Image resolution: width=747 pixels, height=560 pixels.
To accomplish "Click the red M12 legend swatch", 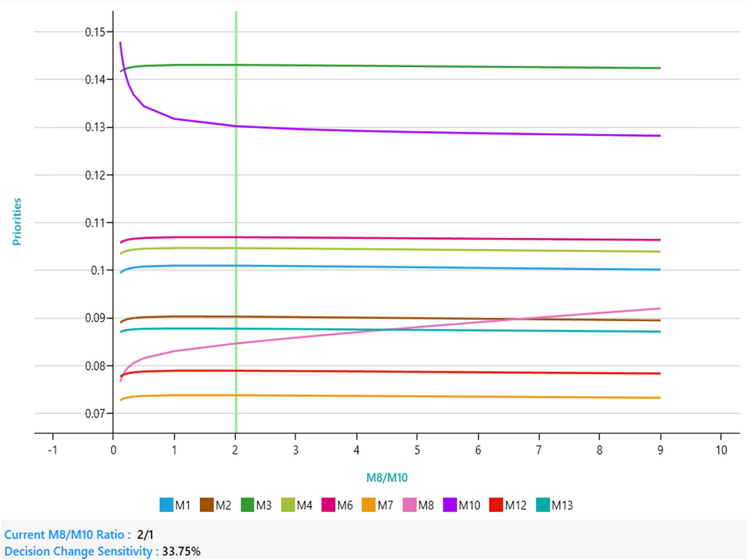I will tap(496, 505).
